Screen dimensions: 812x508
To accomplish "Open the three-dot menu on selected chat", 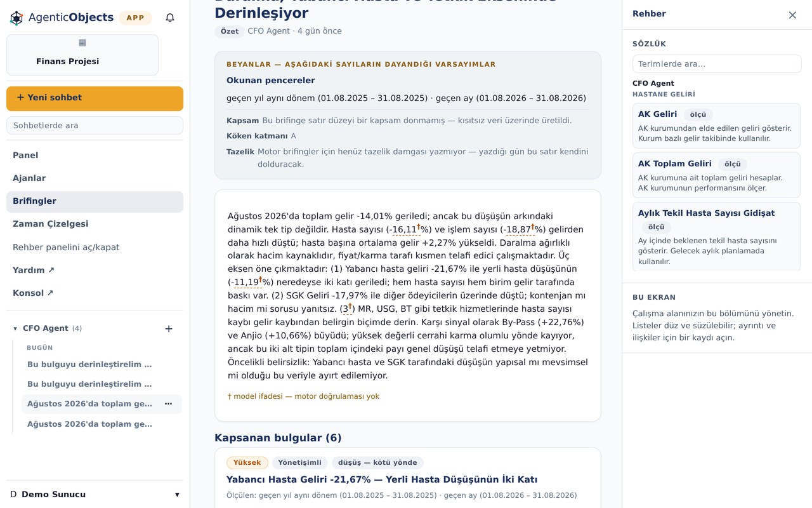I will pyautogui.click(x=169, y=404).
